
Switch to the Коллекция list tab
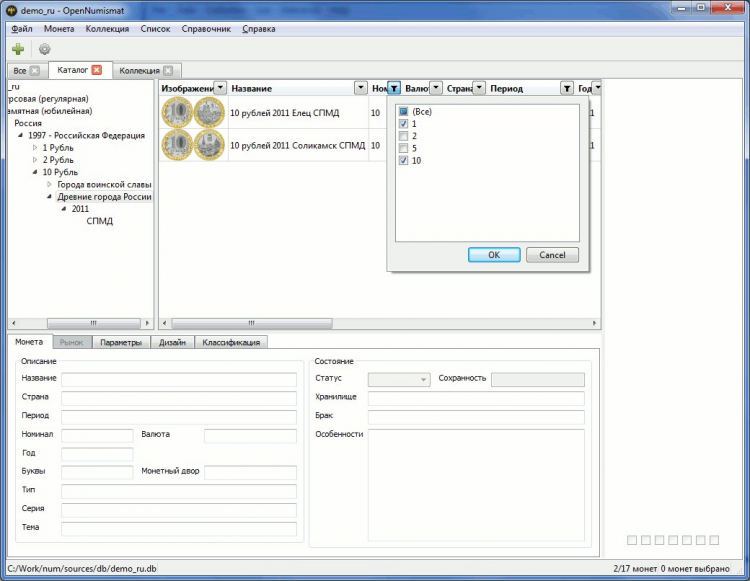(x=139, y=70)
